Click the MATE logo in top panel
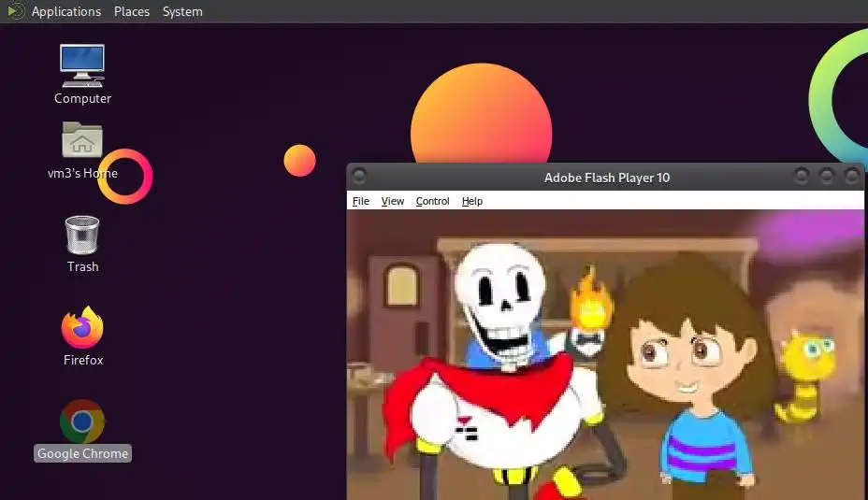The width and height of the screenshot is (868, 500). (16, 11)
